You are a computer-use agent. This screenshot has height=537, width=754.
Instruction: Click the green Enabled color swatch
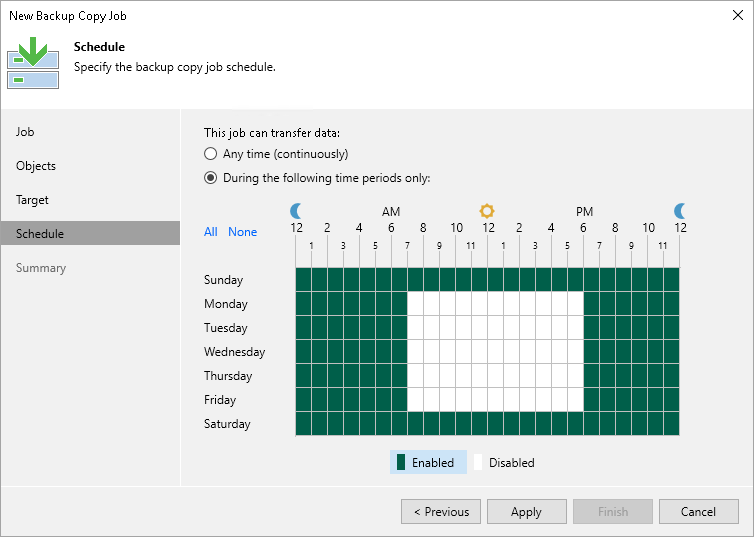pyautogui.click(x=401, y=462)
